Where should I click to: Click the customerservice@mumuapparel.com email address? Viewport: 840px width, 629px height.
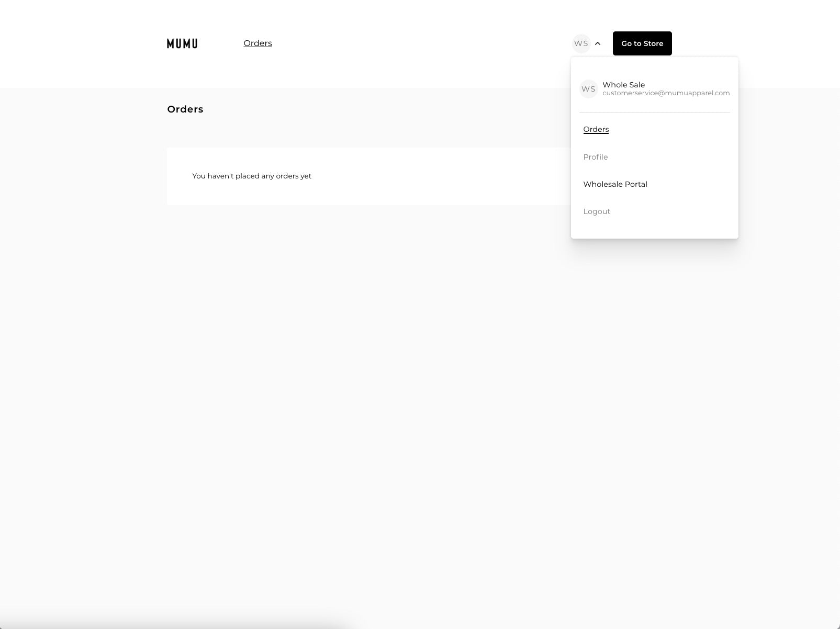point(666,93)
